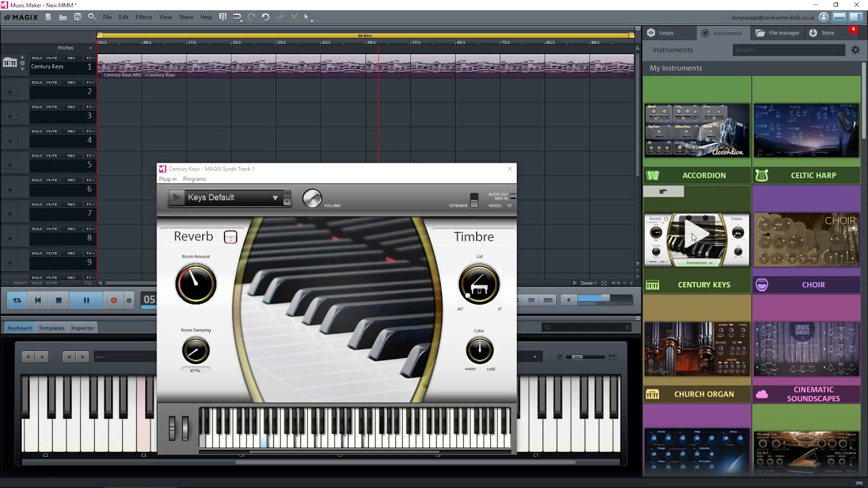Image resolution: width=868 pixels, height=488 pixels.
Task: Toggle loop playback in transport bar
Action: (17, 300)
